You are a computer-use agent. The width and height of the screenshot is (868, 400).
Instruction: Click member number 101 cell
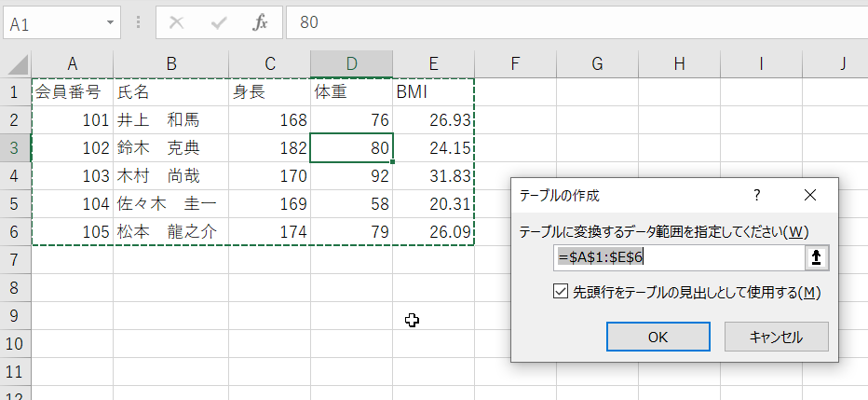coord(73,119)
